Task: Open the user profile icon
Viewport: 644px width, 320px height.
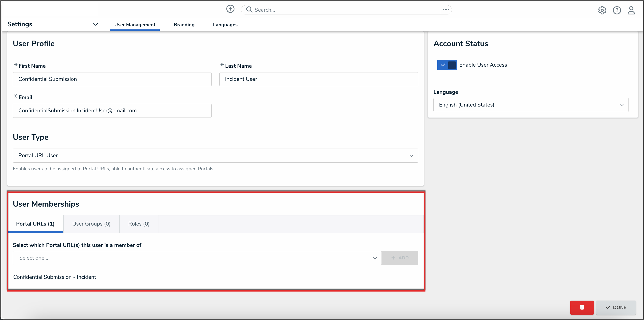Action: [631, 10]
